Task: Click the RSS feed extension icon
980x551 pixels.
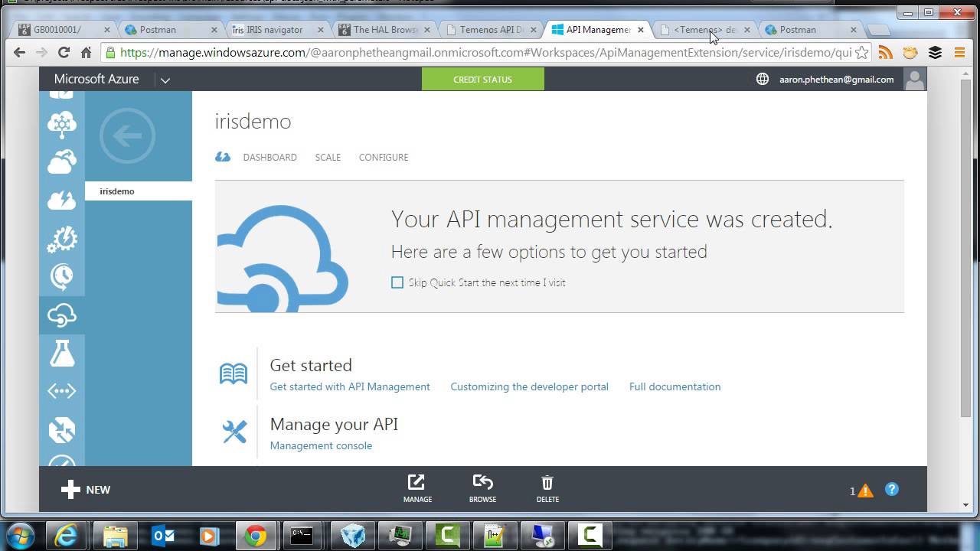Action: point(886,53)
